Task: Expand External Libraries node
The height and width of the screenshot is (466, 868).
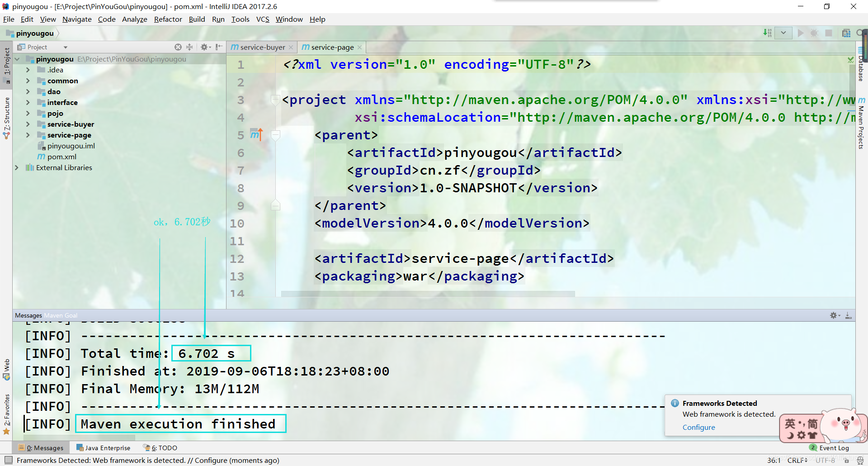Action: [x=17, y=168]
